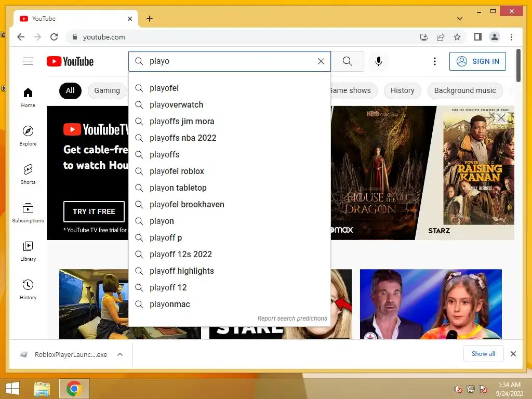Click the SIGN IN button
The image size is (532, 399).
(x=477, y=61)
